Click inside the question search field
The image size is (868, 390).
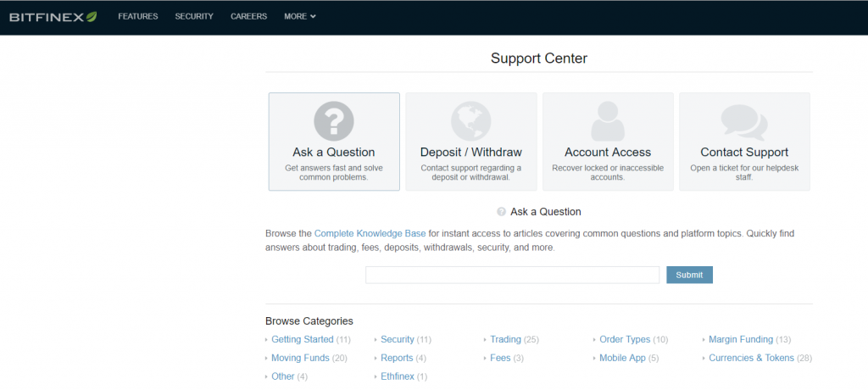click(512, 275)
